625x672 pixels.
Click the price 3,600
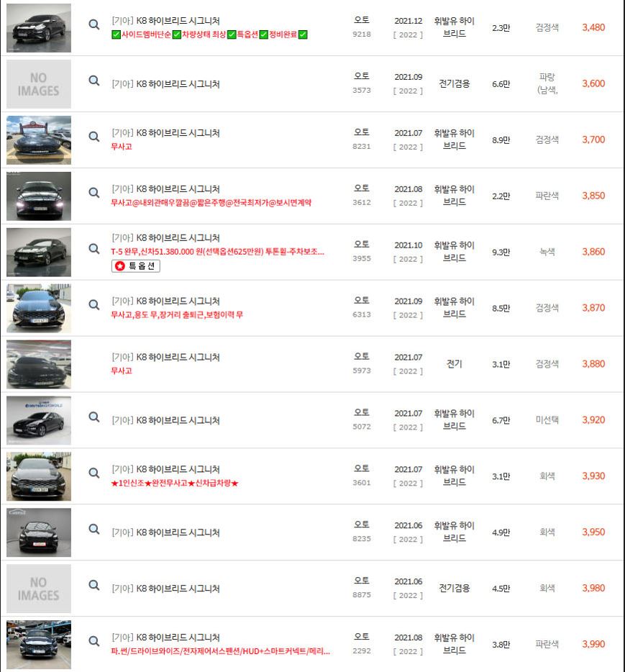coord(593,83)
